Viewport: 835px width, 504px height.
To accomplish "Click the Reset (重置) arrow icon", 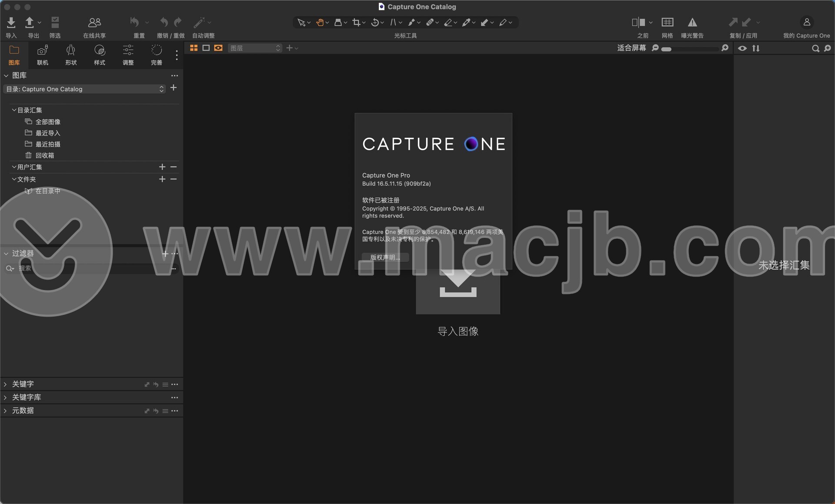I will [x=135, y=22].
